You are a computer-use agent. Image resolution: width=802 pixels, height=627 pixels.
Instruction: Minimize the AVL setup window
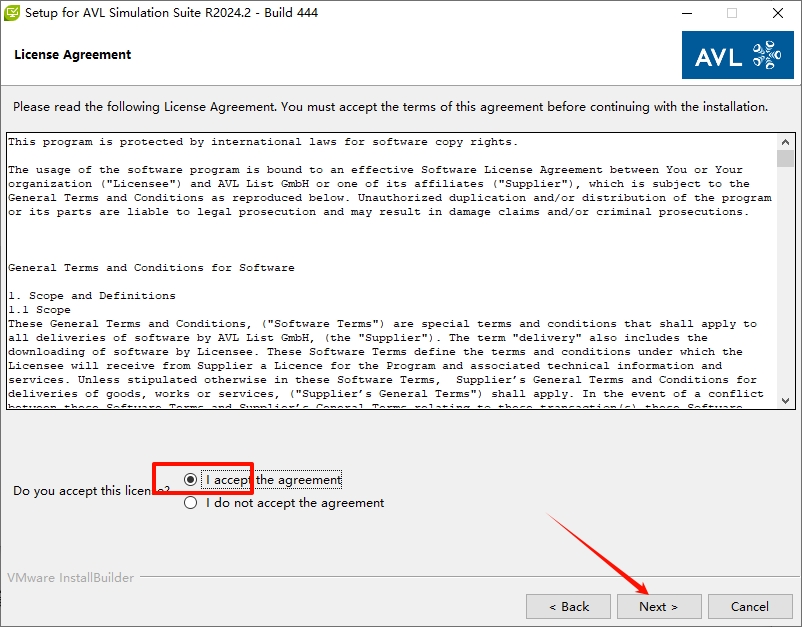click(x=686, y=13)
